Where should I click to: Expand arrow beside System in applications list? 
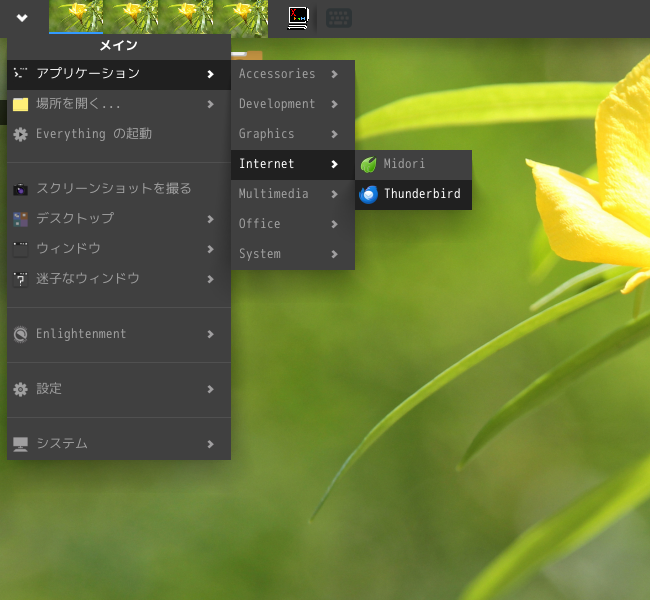point(335,254)
